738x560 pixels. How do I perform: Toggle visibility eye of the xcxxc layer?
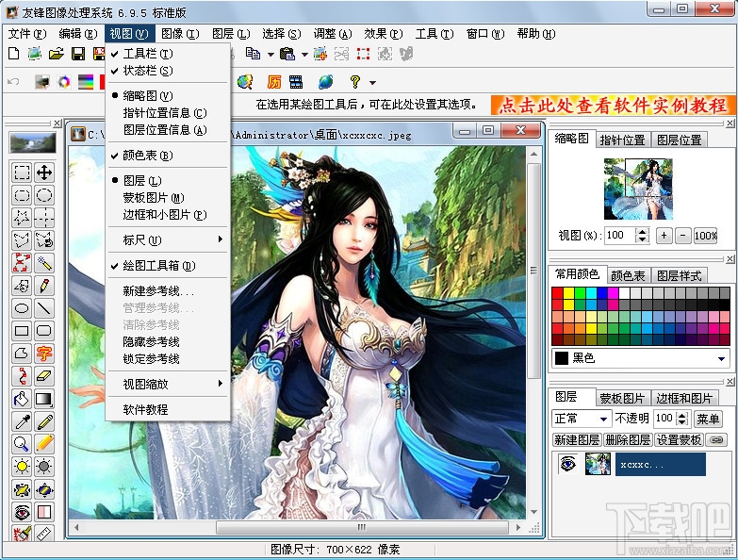tap(567, 464)
